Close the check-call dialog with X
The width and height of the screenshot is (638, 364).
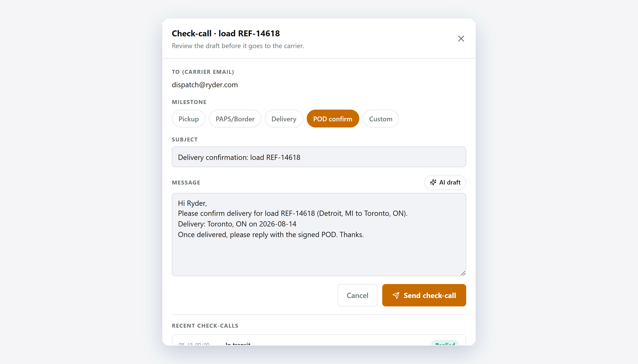pos(461,39)
